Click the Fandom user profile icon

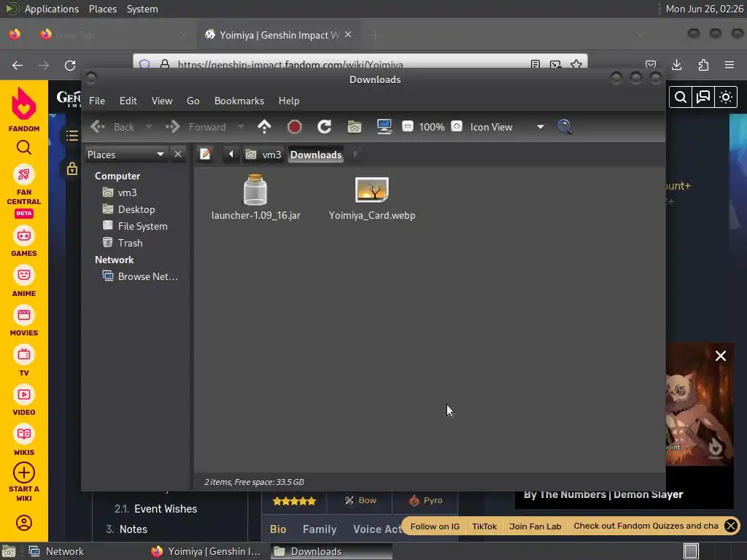pos(24,523)
